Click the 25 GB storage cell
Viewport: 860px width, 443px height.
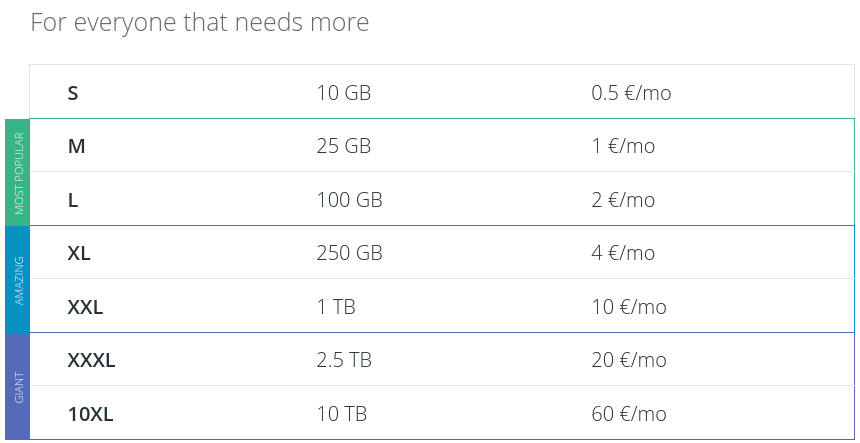pos(344,146)
